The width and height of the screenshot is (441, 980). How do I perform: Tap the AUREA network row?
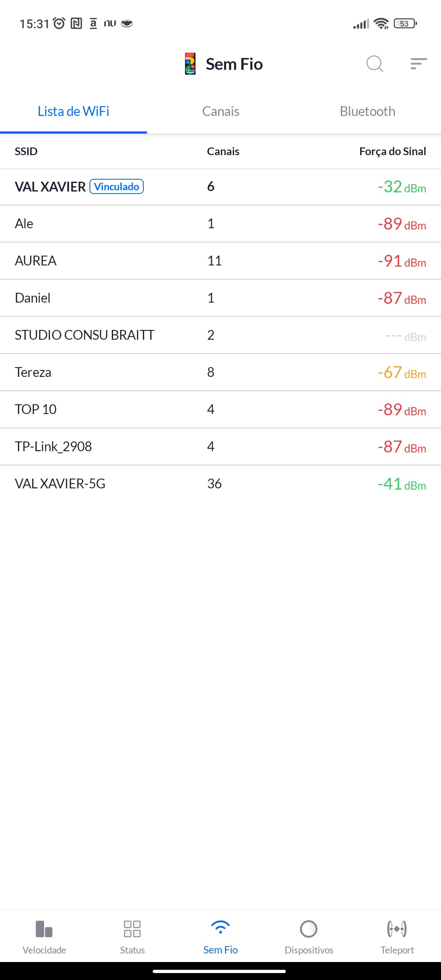pos(220,261)
